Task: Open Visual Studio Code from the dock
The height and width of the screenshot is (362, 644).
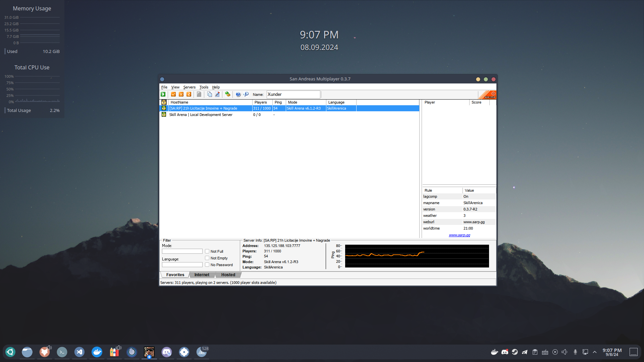Action: tap(79, 352)
